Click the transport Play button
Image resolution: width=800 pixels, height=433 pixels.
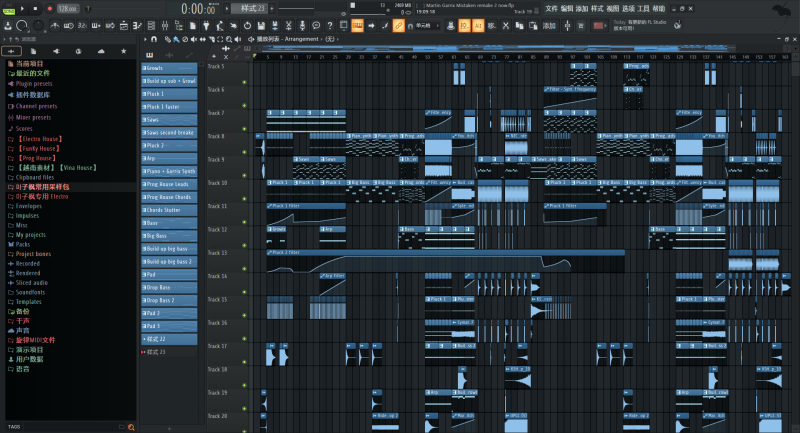coord(22,9)
